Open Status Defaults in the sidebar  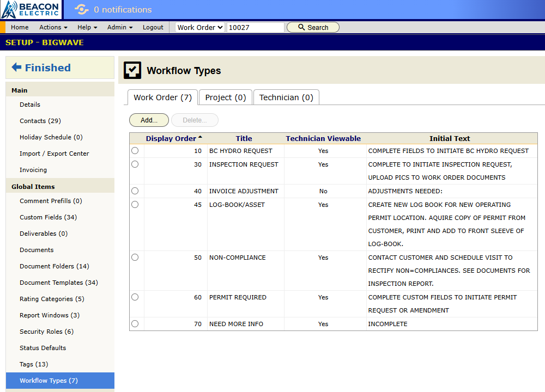tap(43, 347)
